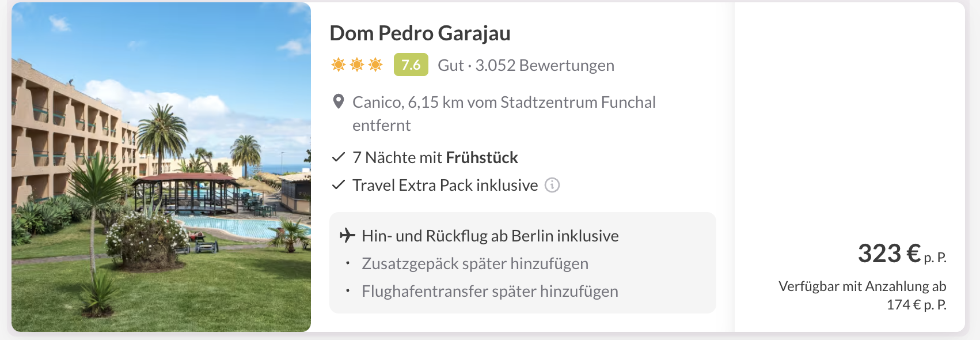This screenshot has height=340, width=980.
Task: Click Hin- und Rückflug ab Berlin inklusive
Action: (x=490, y=236)
